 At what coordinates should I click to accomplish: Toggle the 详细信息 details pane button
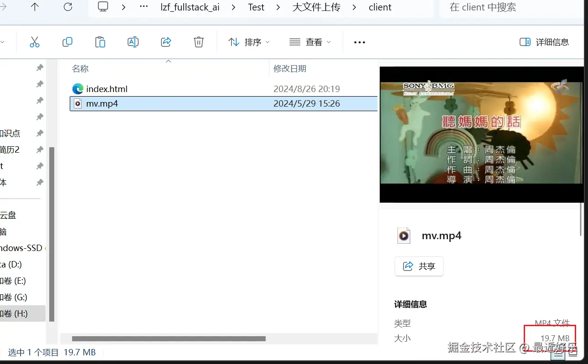coord(544,42)
